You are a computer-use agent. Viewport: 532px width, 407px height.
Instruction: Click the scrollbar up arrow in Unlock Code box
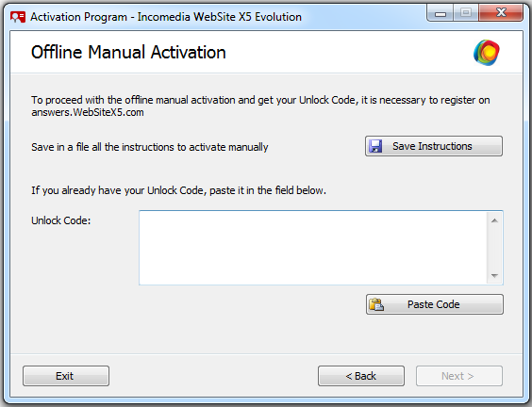[494, 220]
